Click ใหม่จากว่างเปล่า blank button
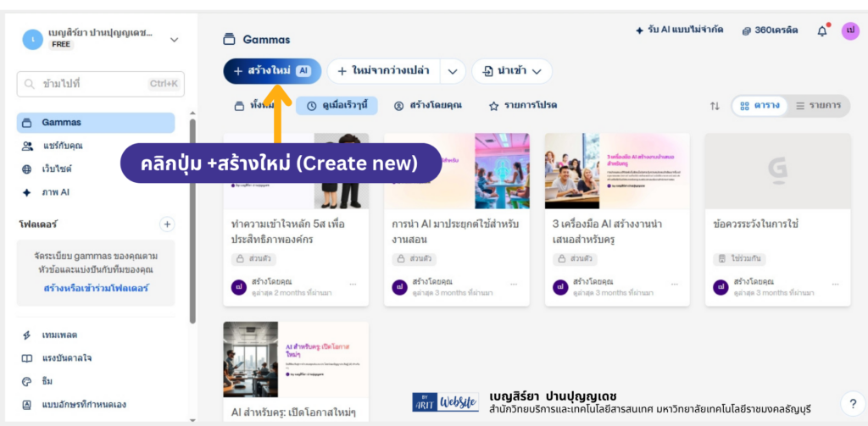The width and height of the screenshot is (868, 426). point(384,71)
